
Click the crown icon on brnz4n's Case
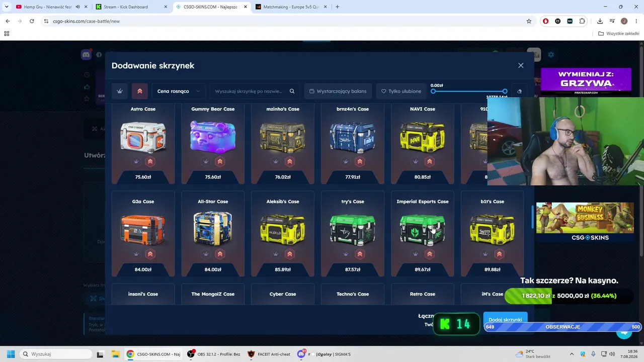(346, 161)
